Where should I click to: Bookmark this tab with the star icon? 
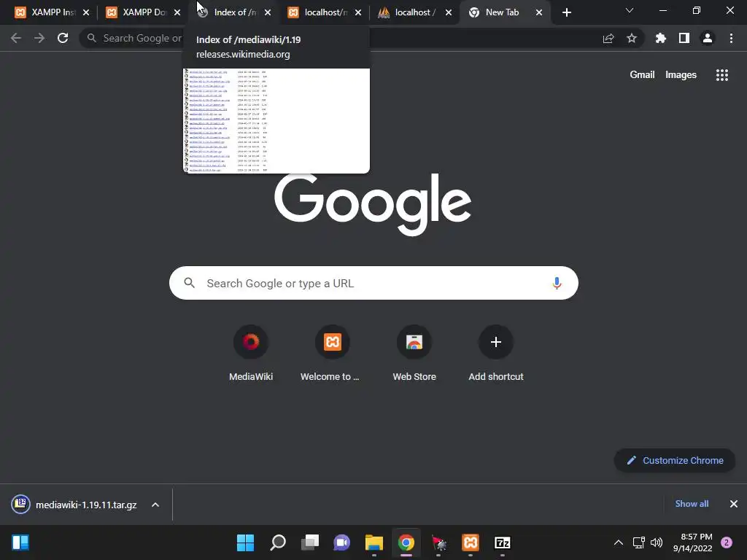pos(632,38)
